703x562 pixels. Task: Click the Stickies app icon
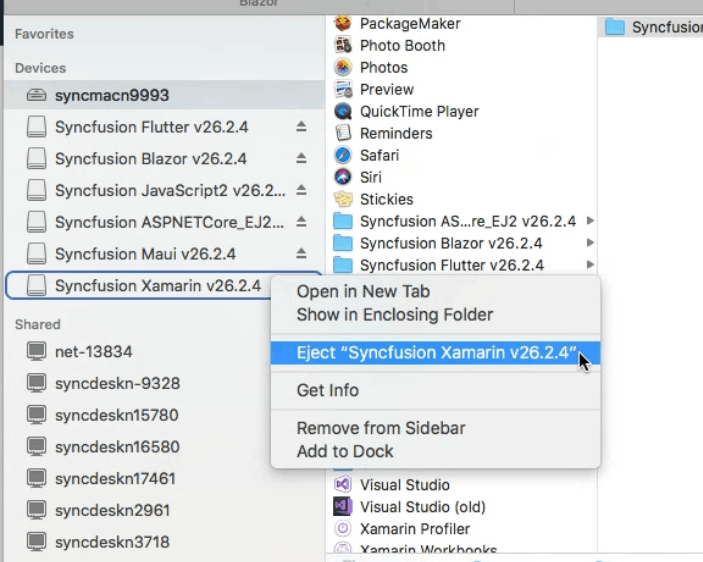click(343, 199)
